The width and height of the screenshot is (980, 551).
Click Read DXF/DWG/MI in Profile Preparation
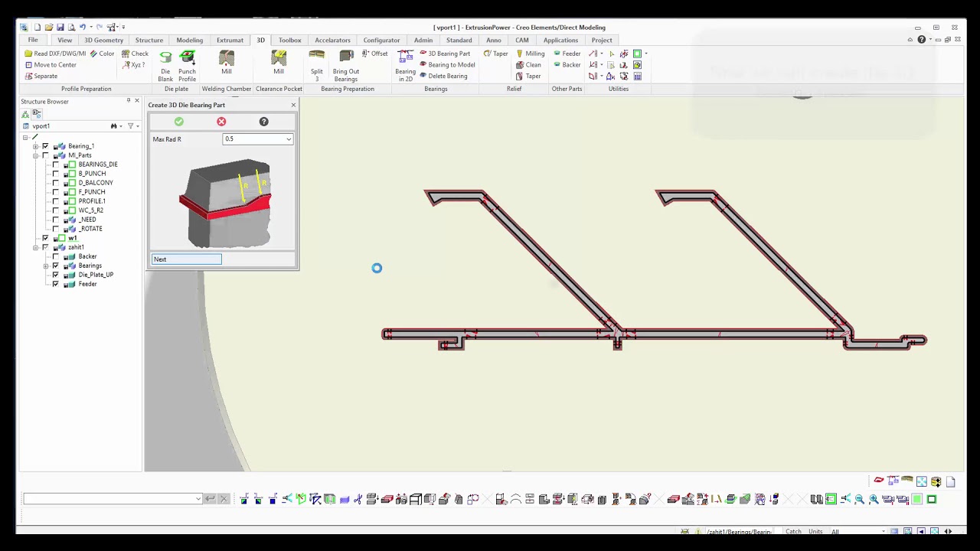54,54
